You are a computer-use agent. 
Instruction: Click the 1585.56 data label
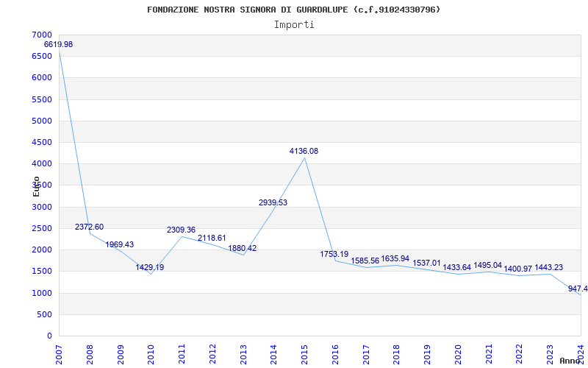[x=365, y=261]
